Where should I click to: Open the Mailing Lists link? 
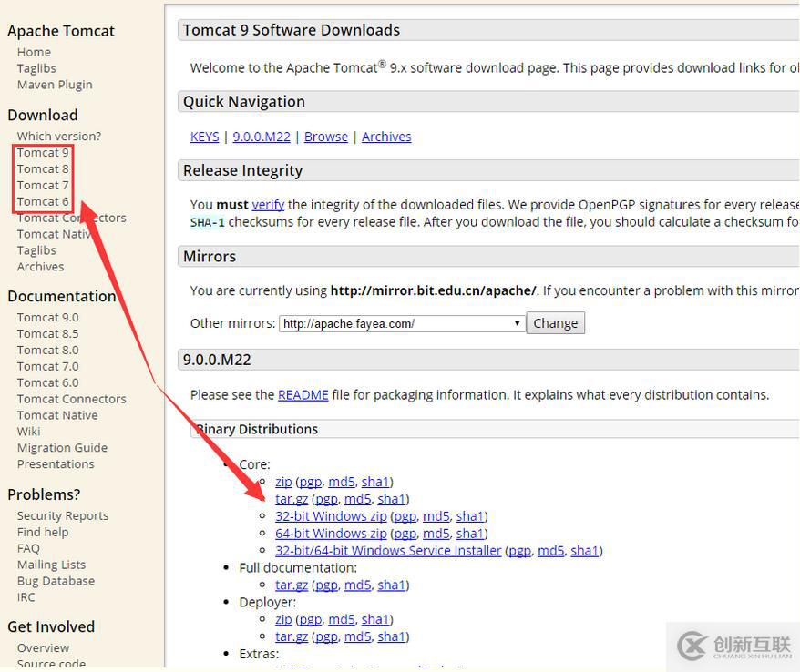pos(51,565)
